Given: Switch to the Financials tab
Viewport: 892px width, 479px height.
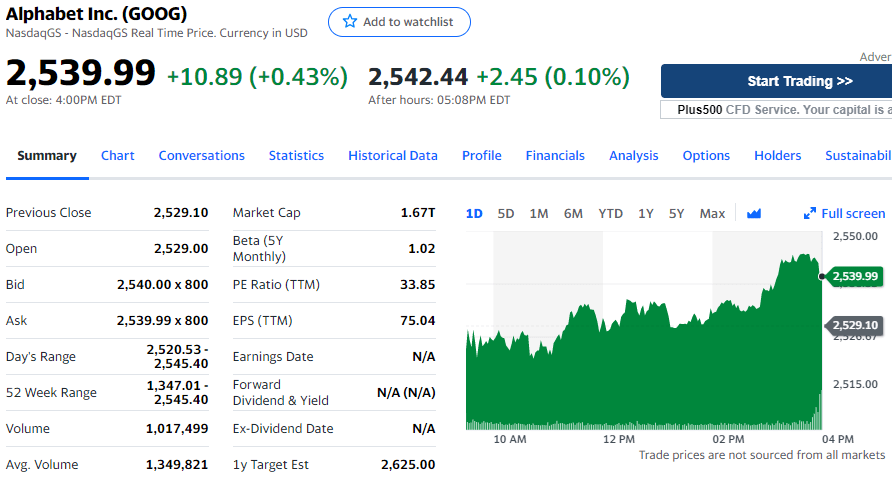Looking at the screenshot, I should (555, 155).
